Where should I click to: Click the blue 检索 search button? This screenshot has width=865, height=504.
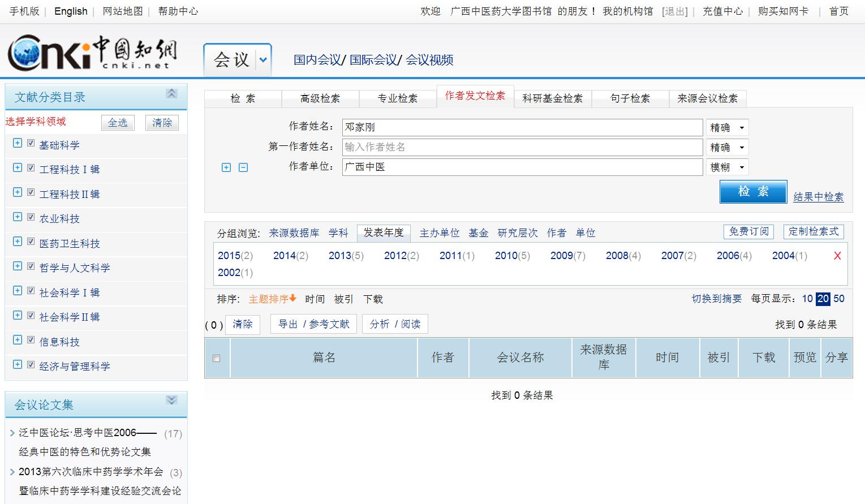click(753, 192)
